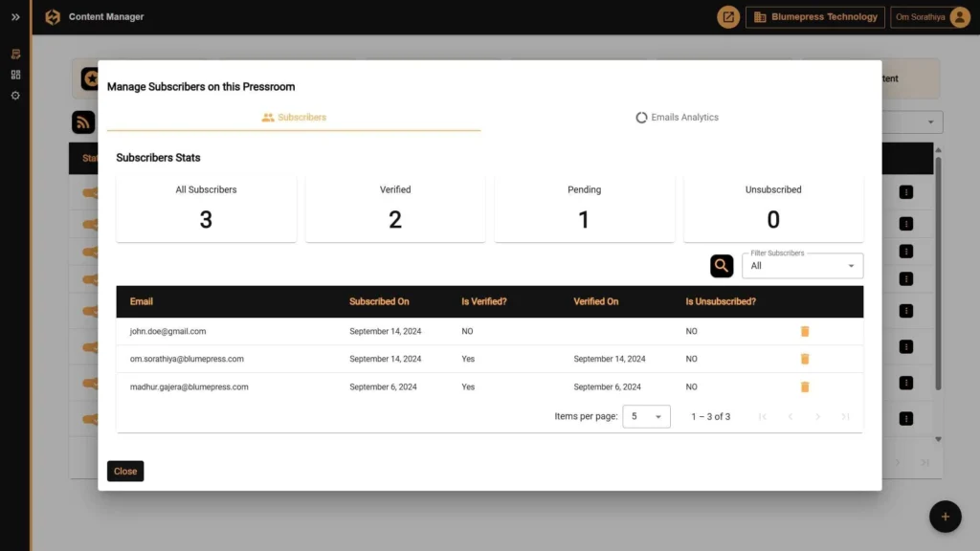Delete john.doe@gmail.com using the trash icon
Viewport: 980px width, 551px height.
pyautogui.click(x=805, y=331)
